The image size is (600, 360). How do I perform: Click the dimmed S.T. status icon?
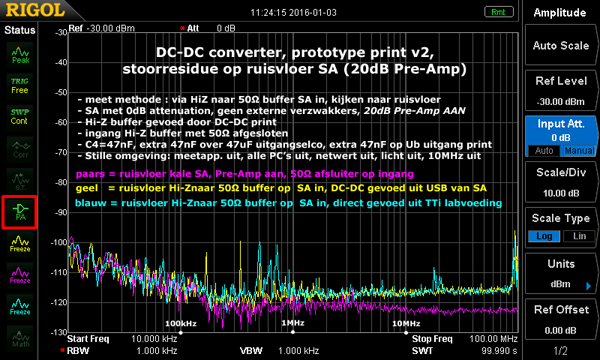[x=20, y=181]
